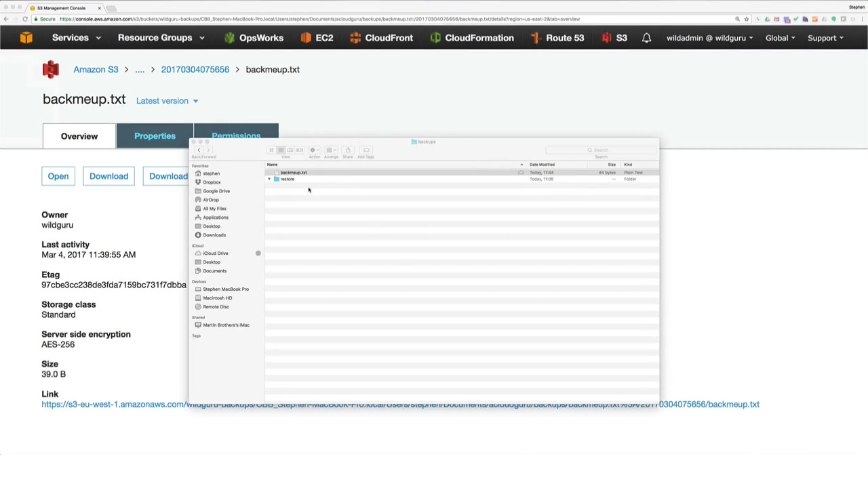Image resolution: width=868 pixels, height=488 pixels.
Task: Open the CloudFormation service shortcut
Action: (472, 38)
